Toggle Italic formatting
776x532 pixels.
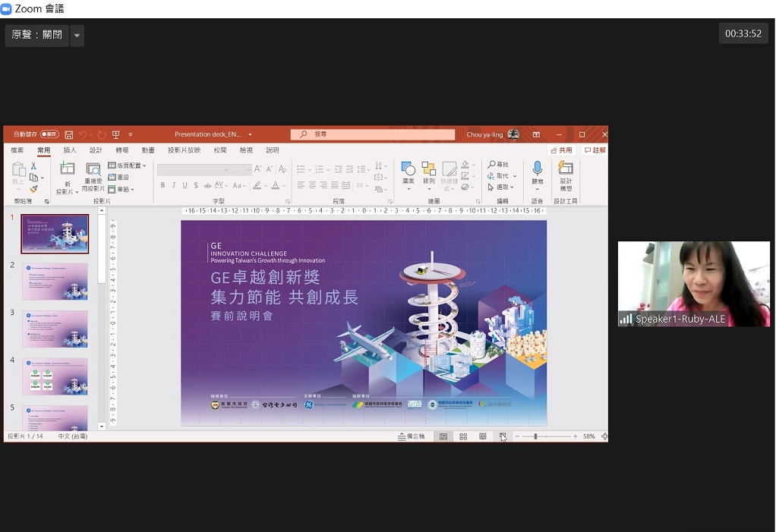click(x=174, y=185)
